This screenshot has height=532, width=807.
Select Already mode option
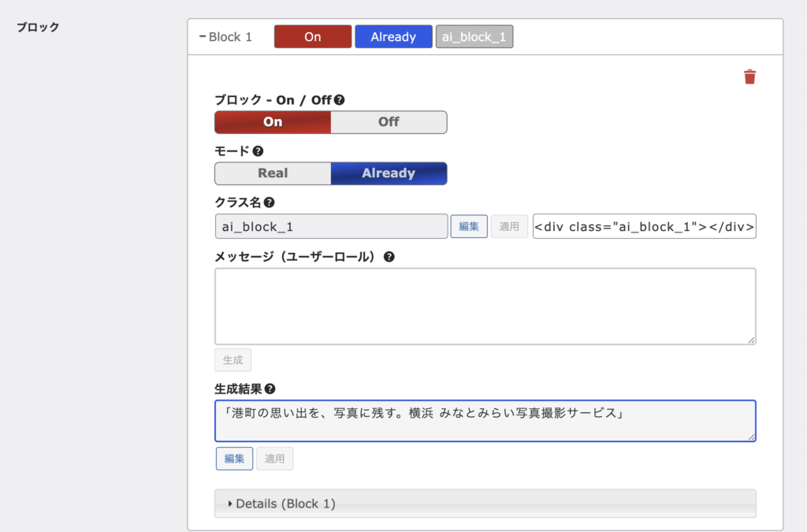click(x=389, y=173)
